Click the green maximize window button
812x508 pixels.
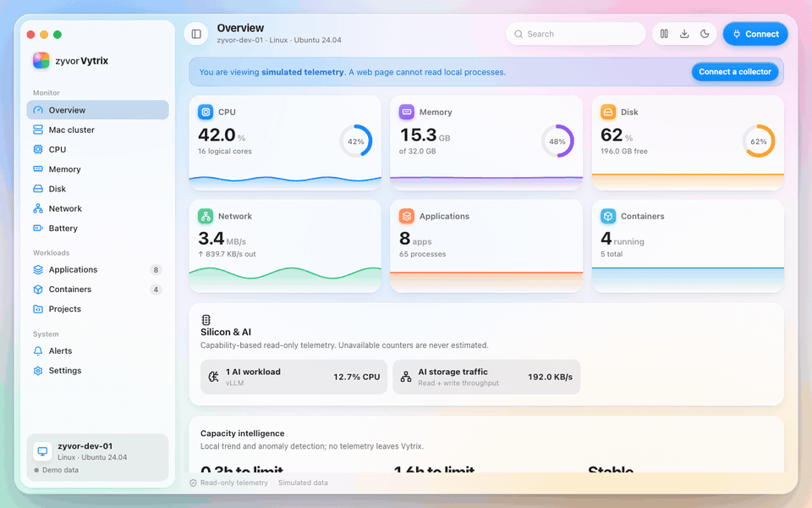click(x=58, y=35)
